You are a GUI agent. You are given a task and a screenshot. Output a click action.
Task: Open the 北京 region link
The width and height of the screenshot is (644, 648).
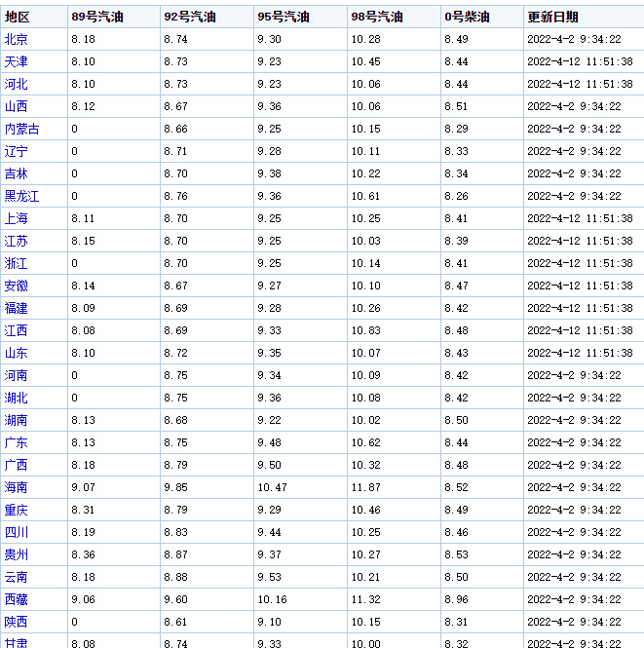click(17, 39)
